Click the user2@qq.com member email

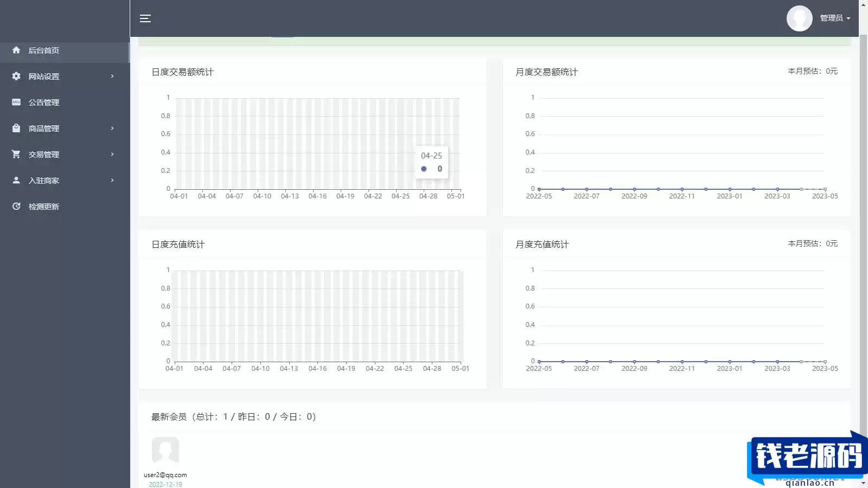(165, 475)
